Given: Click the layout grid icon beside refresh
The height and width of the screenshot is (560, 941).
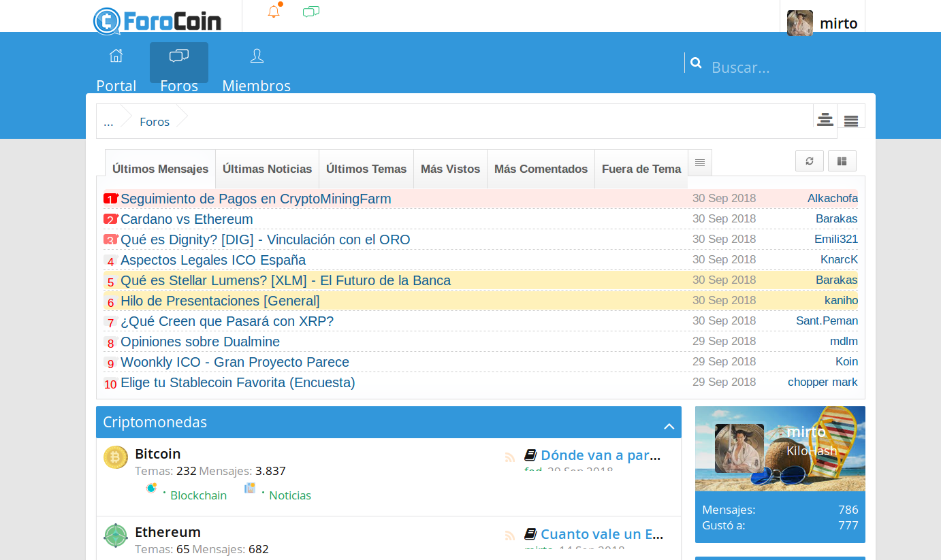Looking at the screenshot, I should coord(842,161).
